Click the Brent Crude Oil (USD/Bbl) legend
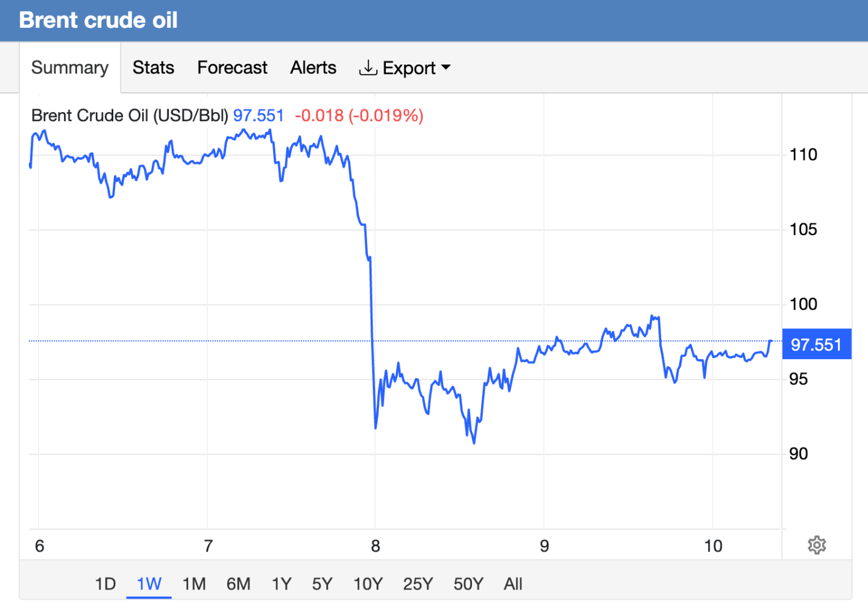Viewport: 868px width, 613px height. (130, 115)
